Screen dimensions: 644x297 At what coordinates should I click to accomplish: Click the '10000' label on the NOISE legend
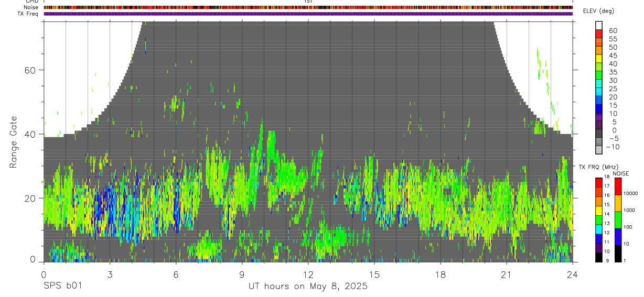[630, 193]
